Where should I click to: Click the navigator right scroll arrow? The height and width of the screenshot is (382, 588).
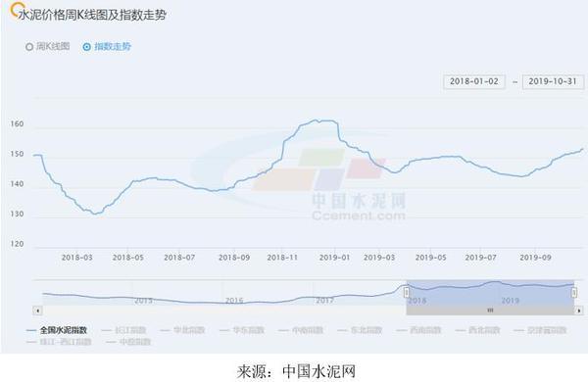[579, 310]
